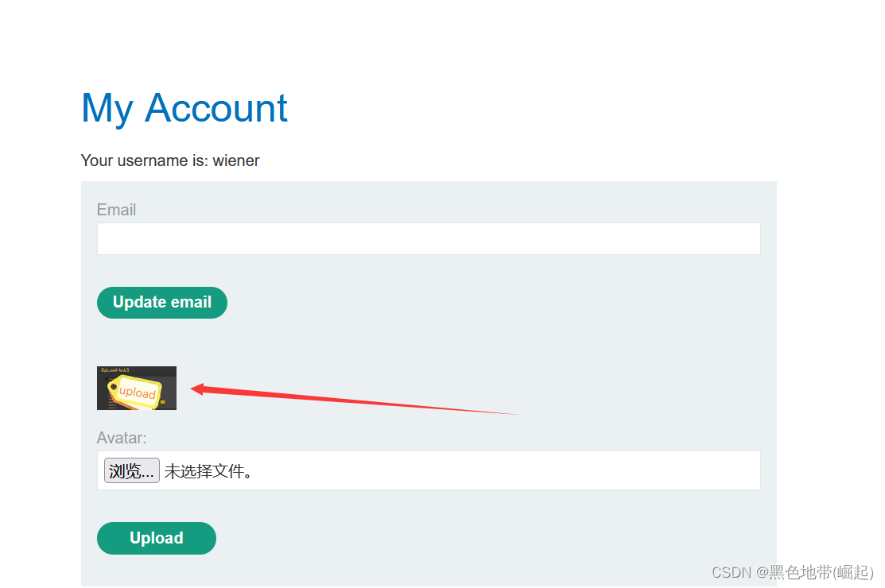Viewport: 885px width, 588px height.
Task: Focus the Email input field
Action: pyautogui.click(x=429, y=238)
